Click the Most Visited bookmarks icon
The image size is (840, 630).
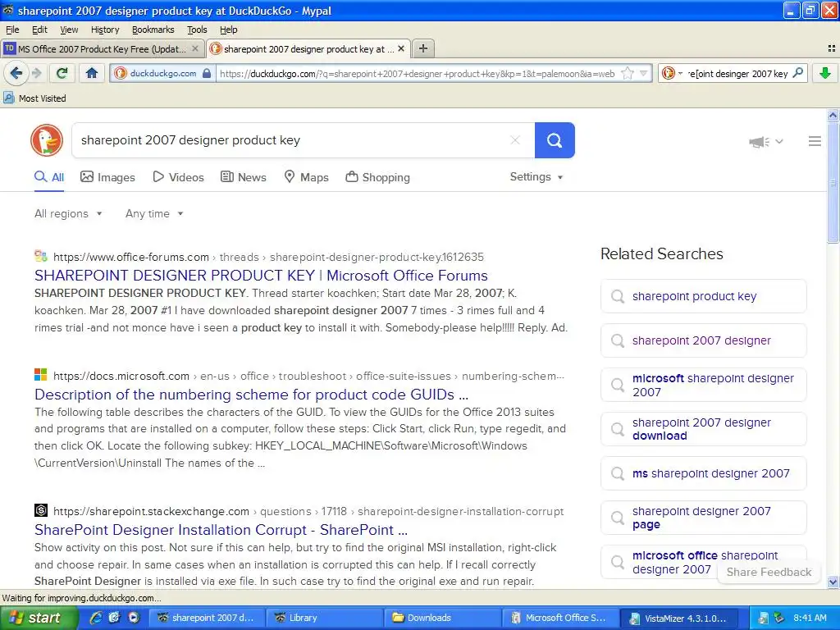(9, 98)
